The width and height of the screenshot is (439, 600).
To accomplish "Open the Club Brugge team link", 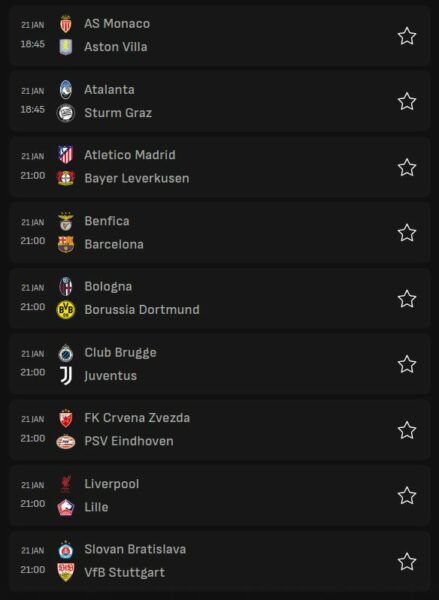I will tap(120, 353).
